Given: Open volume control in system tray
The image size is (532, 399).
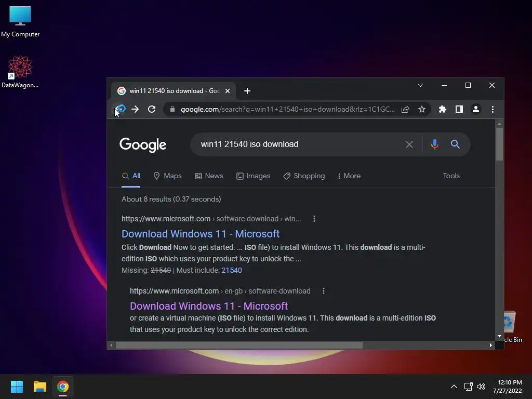Looking at the screenshot, I should tap(481, 387).
